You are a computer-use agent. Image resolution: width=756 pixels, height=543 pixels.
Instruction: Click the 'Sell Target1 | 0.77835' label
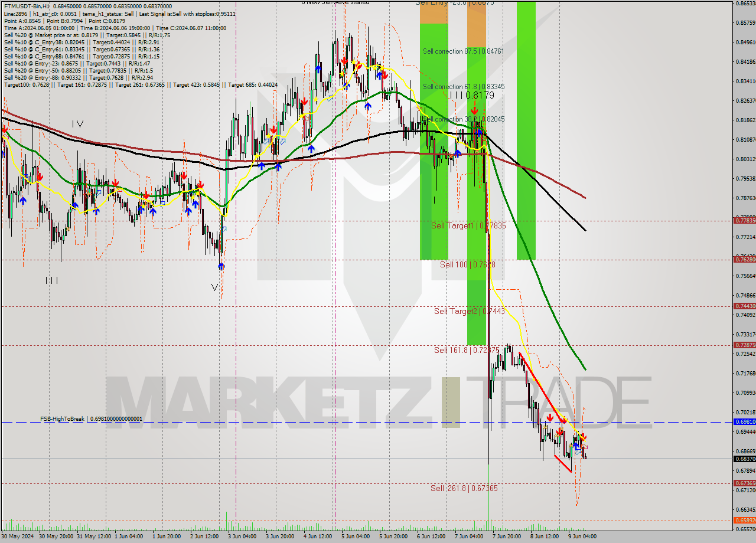coord(468,226)
